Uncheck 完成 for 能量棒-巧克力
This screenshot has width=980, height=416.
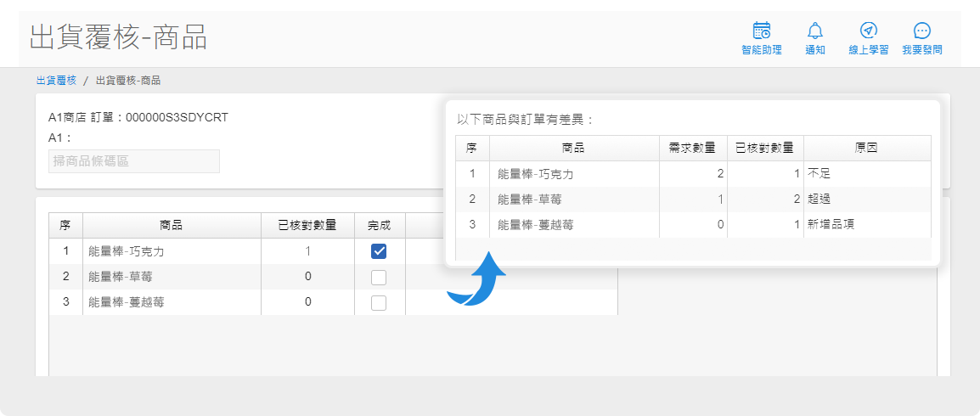[x=379, y=251]
